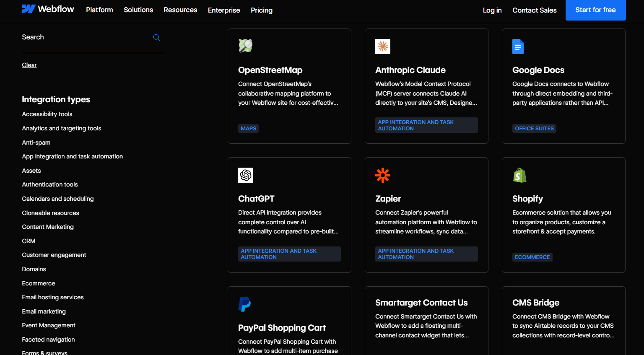
Task: Go to the Enterprise page
Action: coord(224,10)
